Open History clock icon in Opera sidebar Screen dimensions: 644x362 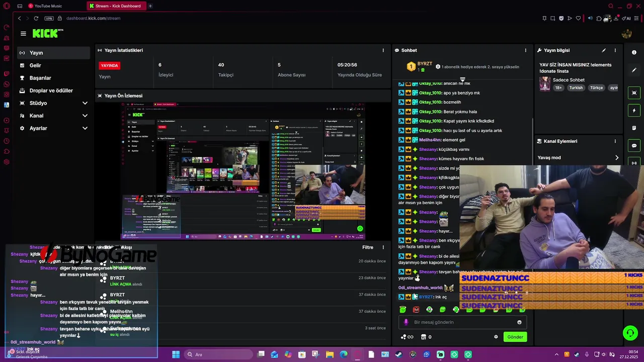point(7,141)
